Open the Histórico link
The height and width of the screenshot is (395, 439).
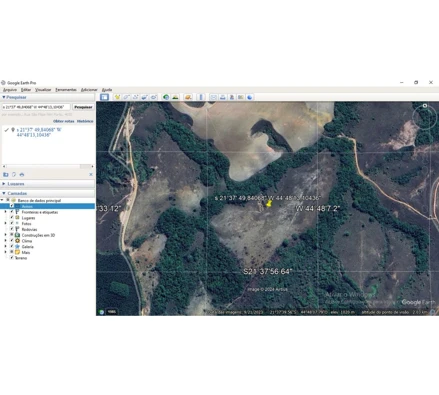tap(85, 121)
